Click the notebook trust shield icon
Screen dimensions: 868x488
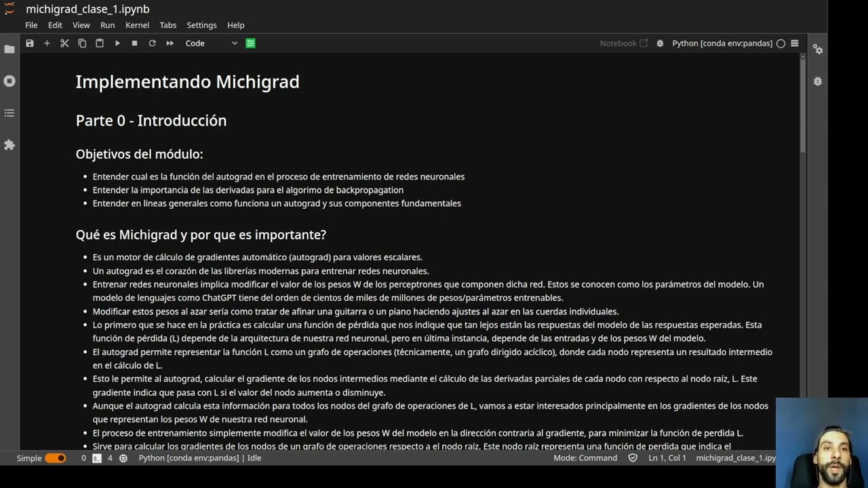click(633, 458)
